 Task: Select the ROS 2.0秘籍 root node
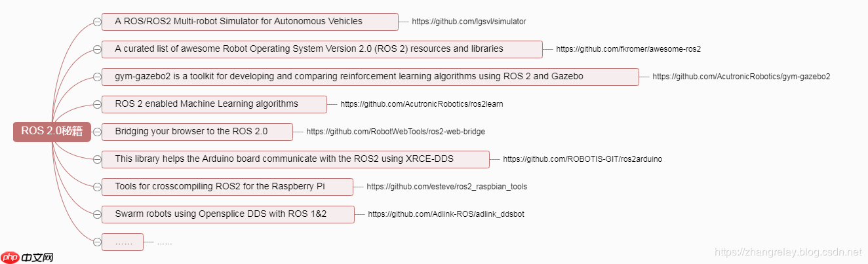click(52, 131)
